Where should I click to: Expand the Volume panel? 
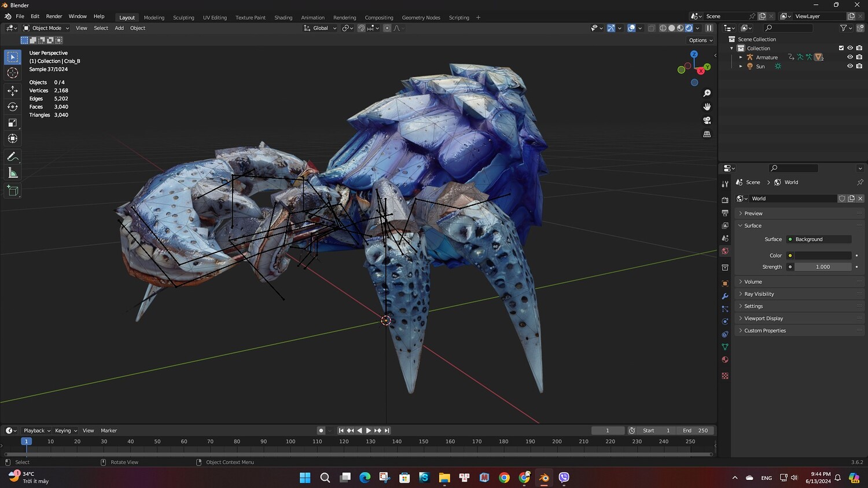click(x=753, y=282)
